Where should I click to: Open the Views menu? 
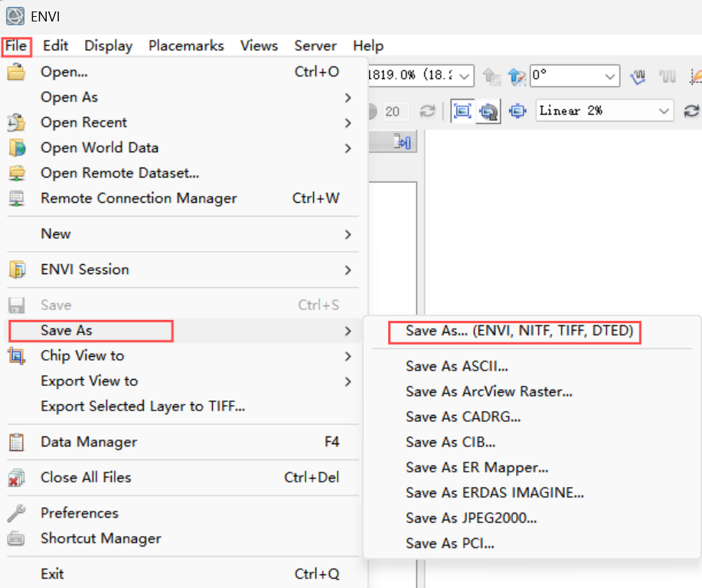260,46
